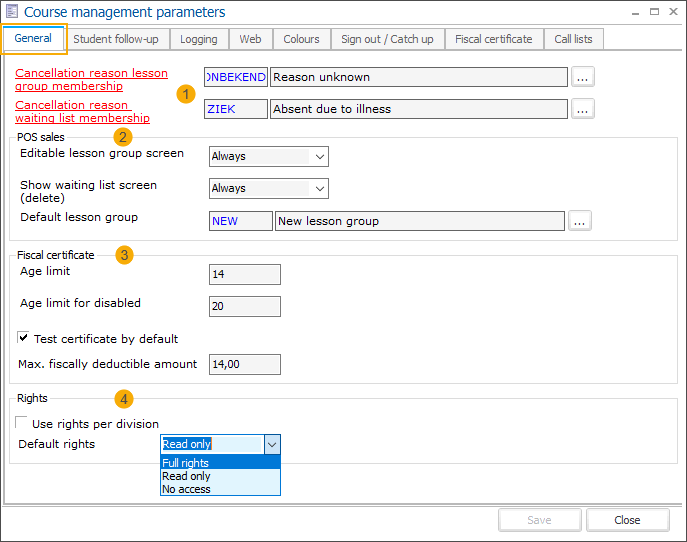Click browse button for lesson group cancellation reason
The image size is (687, 542).
[x=582, y=78]
